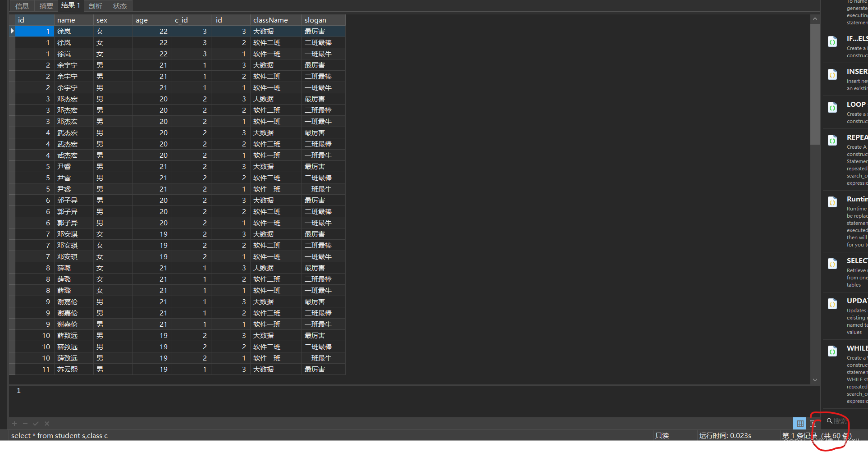Viewport: 868px width, 452px height.
Task: Select 薛璐 in the 软件一班 row
Action: click(x=74, y=290)
